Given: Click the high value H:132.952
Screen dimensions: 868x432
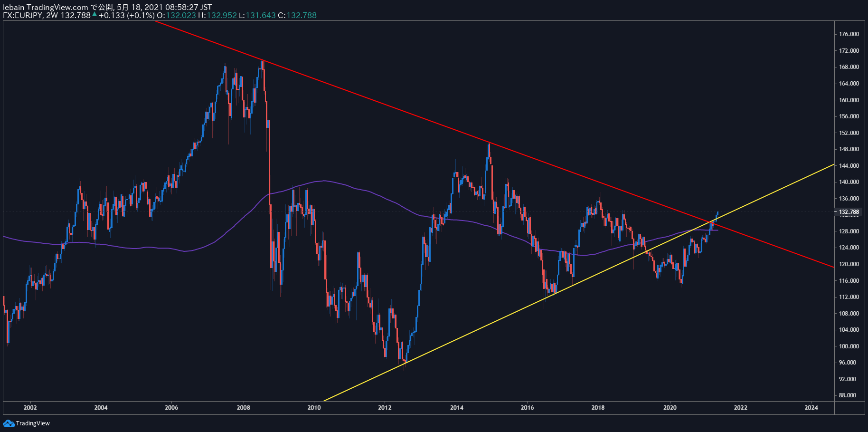Looking at the screenshot, I should click(x=217, y=15).
